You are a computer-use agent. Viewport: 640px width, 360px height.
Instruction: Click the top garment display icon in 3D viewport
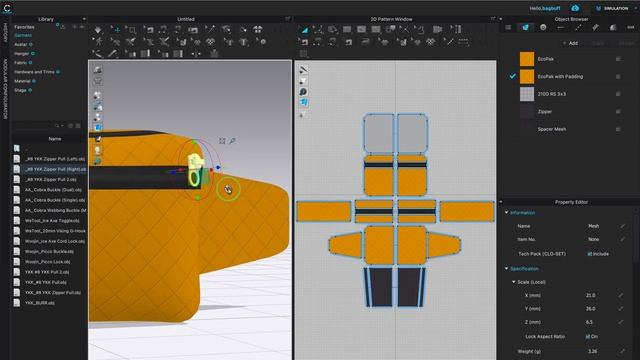(x=98, y=70)
